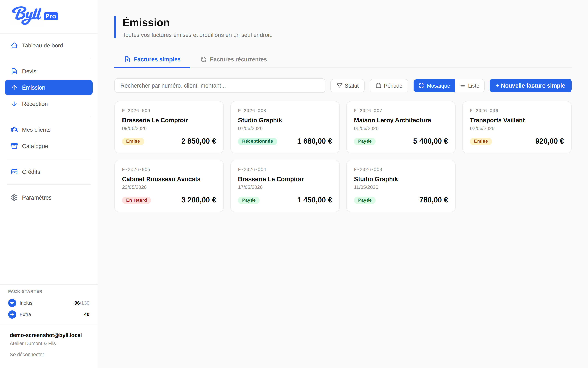588x368 pixels.
Task: Open the Réception section
Action: coord(49,104)
